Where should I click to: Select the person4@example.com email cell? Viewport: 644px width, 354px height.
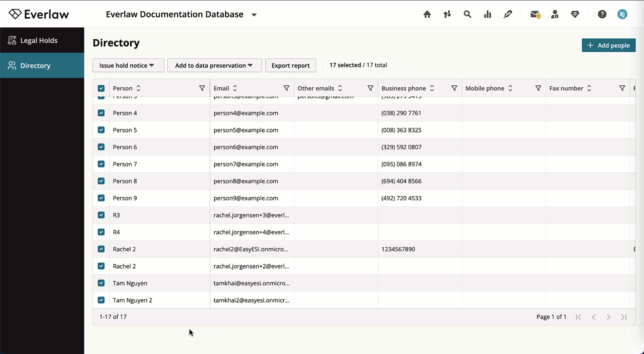pyautogui.click(x=252, y=113)
